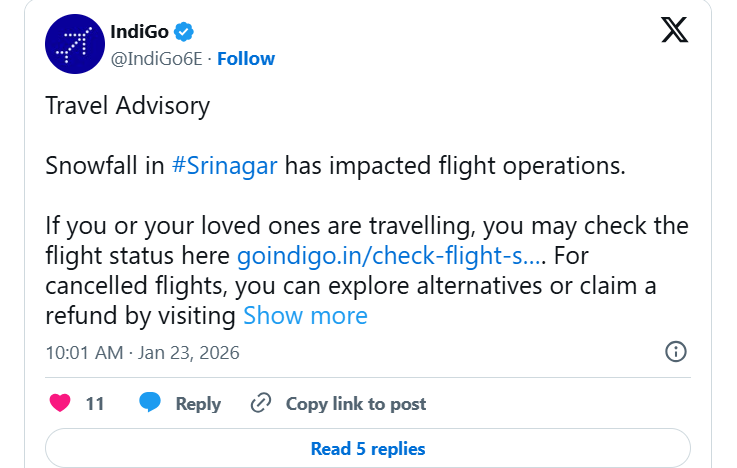Screen dimensions: 737x468
Task: Open the info icon beside timestamp
Action: [676, 352]
